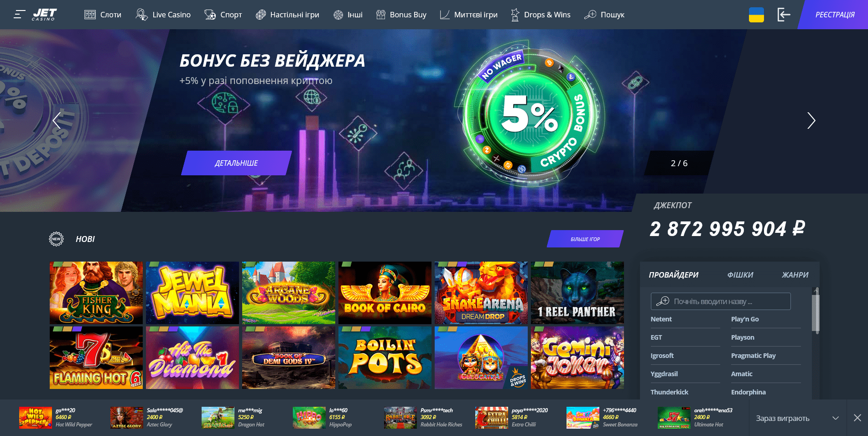Image resolution: width=868 pixels, height=436 pixels.
Task: Expand the Зараз виграють dropdown
Action: (836, 418)
